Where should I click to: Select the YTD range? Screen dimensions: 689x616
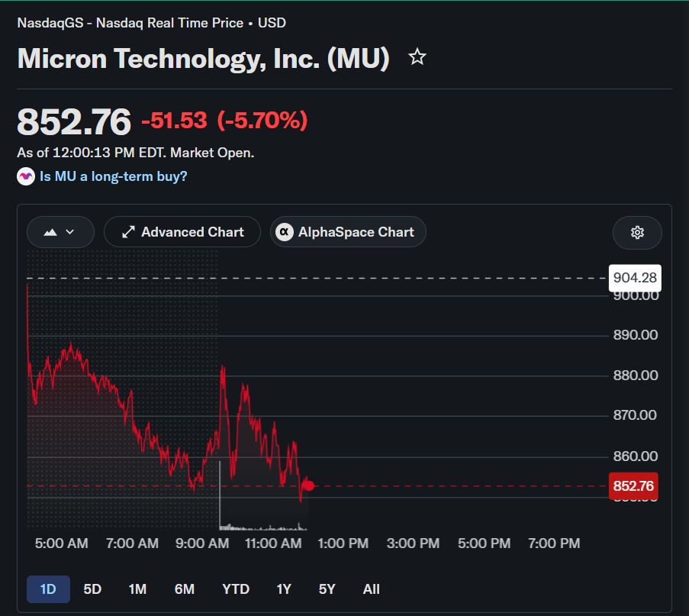point(236,589)
